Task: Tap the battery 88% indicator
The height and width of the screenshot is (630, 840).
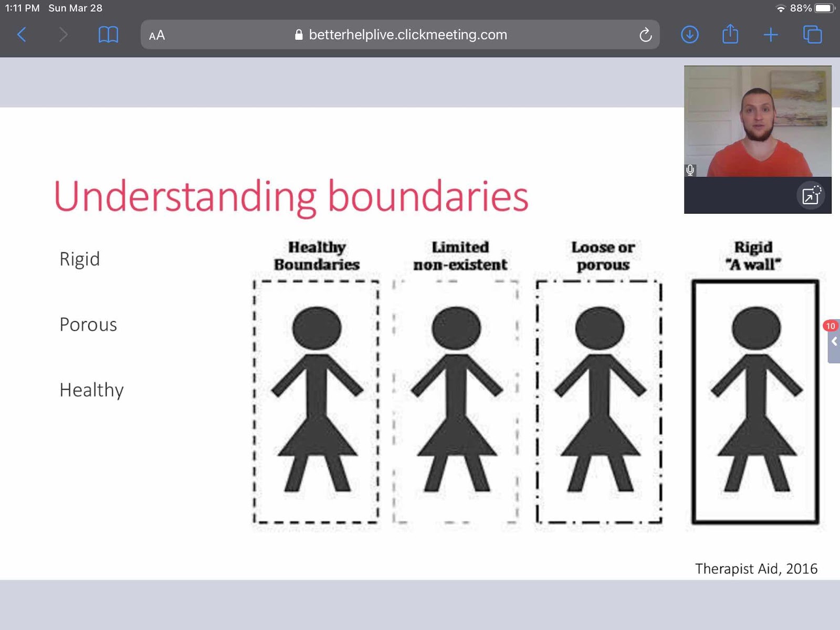Action: (x=812, y=8)
